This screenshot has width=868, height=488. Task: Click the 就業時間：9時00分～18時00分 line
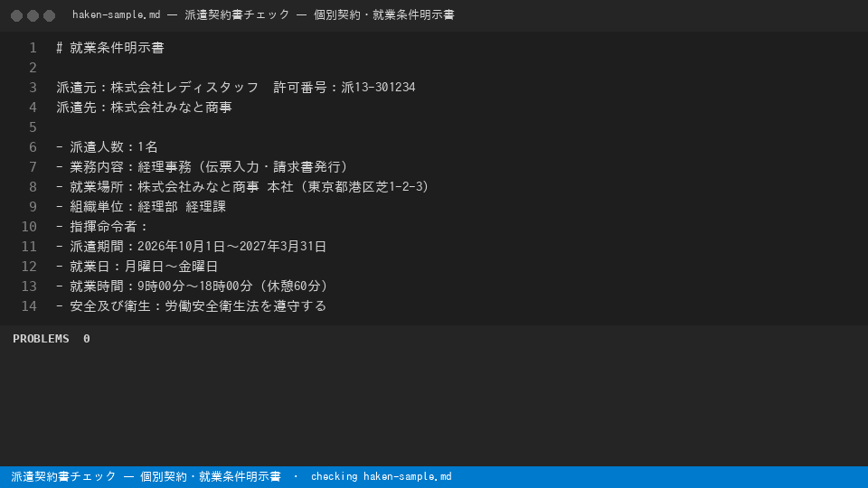193,286
